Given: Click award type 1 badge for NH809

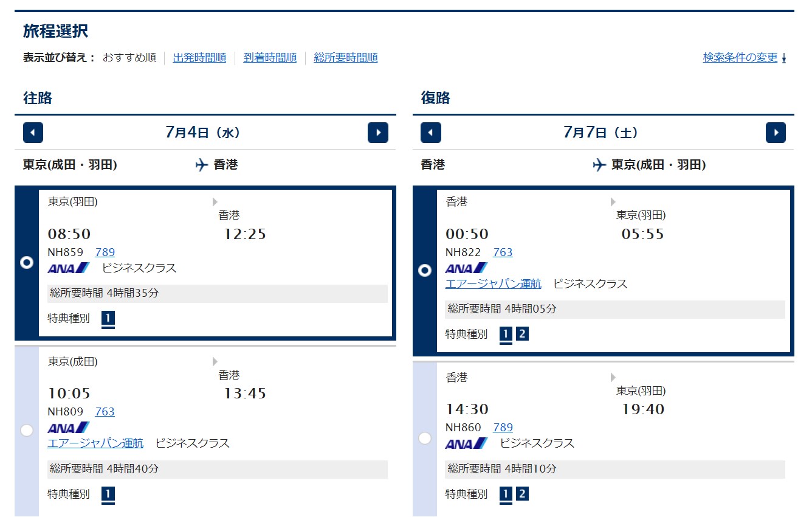Looking at the screenshot, I should tap(108, 494).
